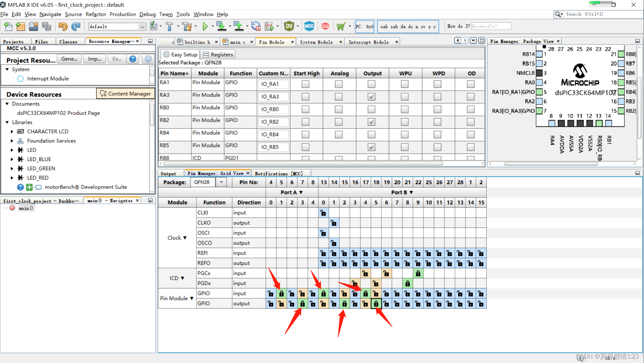Open the Easy Setup view

[x=180, y=54]
